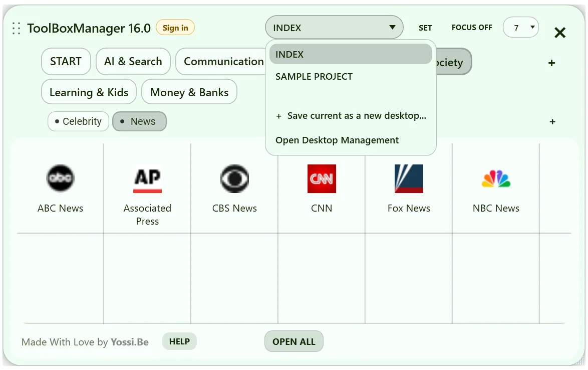The image size is (588, 370).
Task: Choose SAMPLE PROJECT from the desktop list
Action: [x=351, y=77]
